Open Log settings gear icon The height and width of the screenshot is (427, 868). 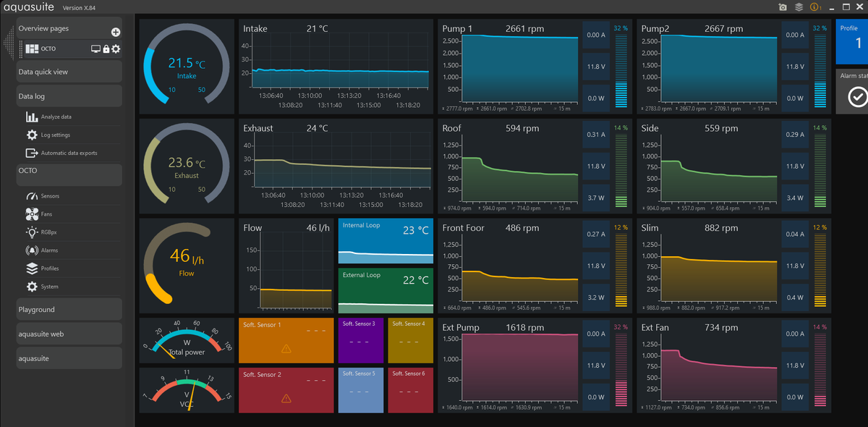click(32, 135)
